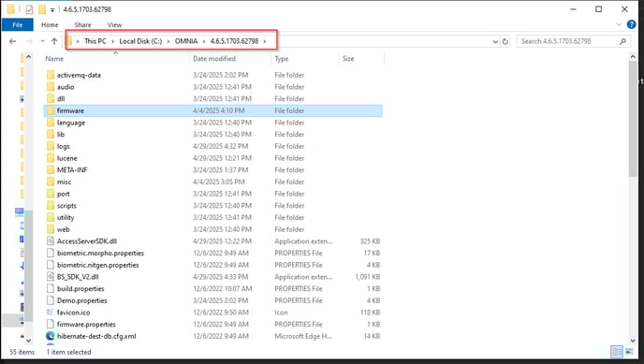Select Demo.properties file name
This screenshot has width=644, height=364.
click(81, 300)
